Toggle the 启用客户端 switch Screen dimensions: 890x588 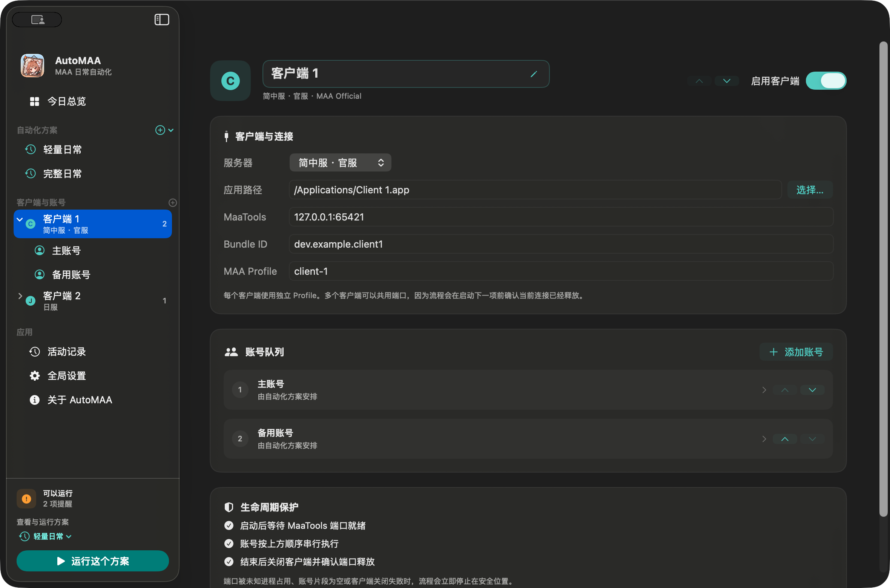(x=826, y=81)
